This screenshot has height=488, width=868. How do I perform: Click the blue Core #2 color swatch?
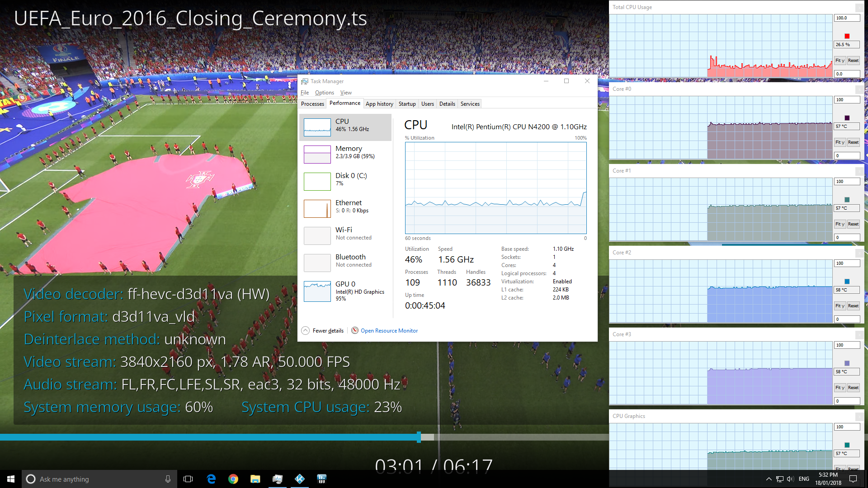click(x=847, y=282)
